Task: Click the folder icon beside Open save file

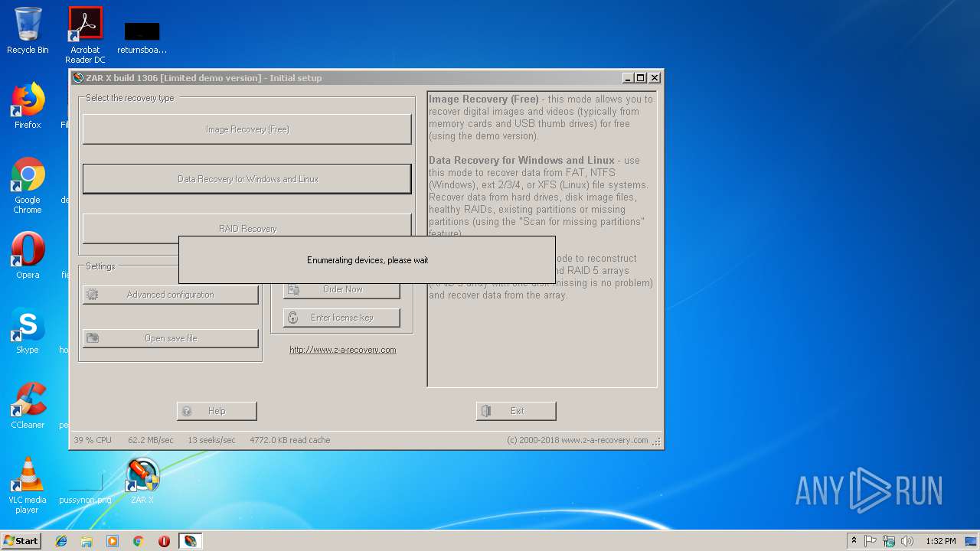Action: [x=93, y=338]
